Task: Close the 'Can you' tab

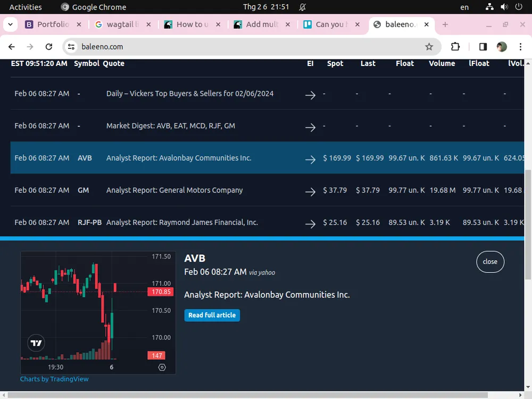Action: click(358, 24)
